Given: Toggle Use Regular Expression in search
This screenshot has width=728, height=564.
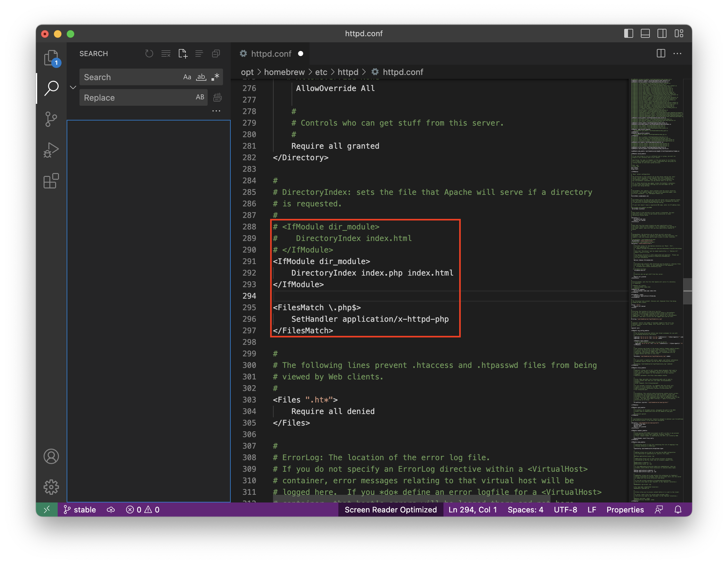Looking at the screenshot, I should click(x=215, y=77).
